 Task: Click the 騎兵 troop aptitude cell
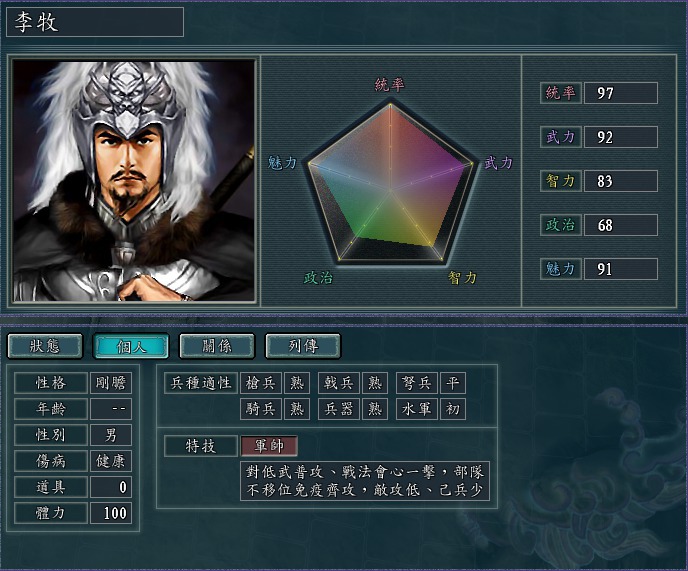point(261,409)
